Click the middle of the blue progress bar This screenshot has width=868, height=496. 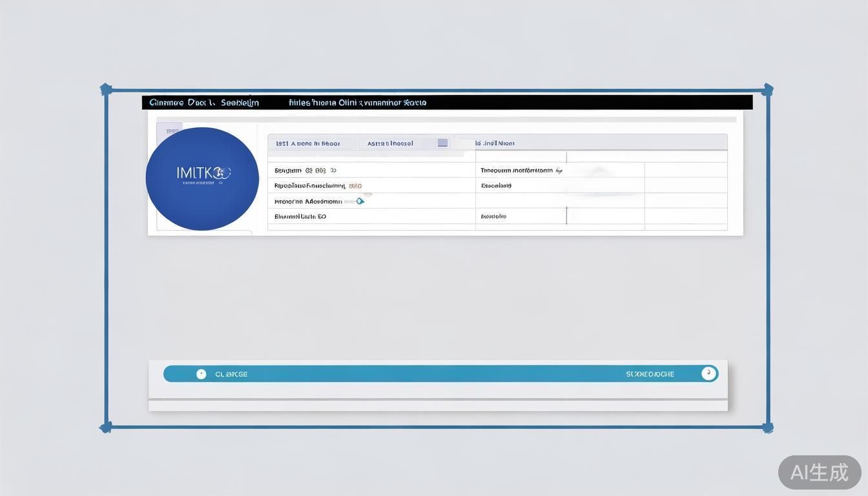click(440, 374)
